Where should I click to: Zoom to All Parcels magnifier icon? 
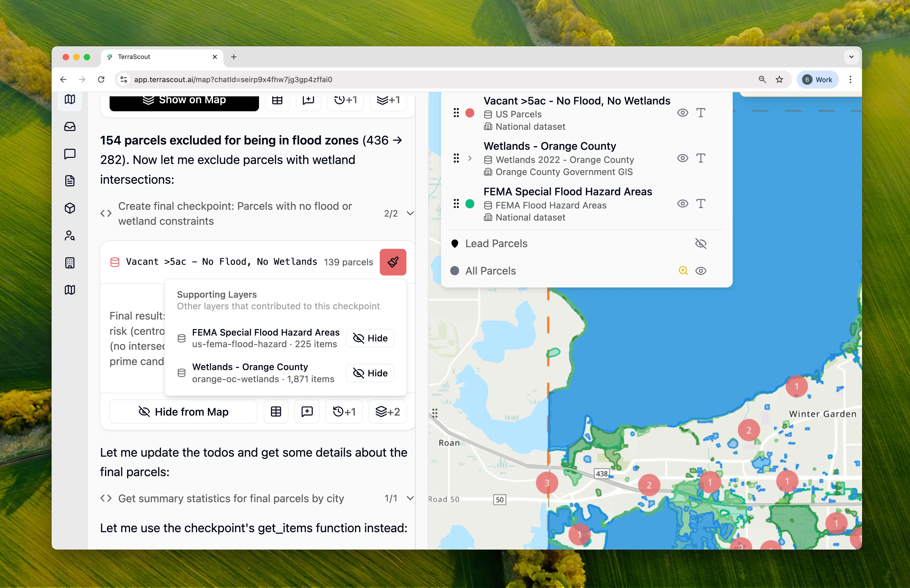683,271
